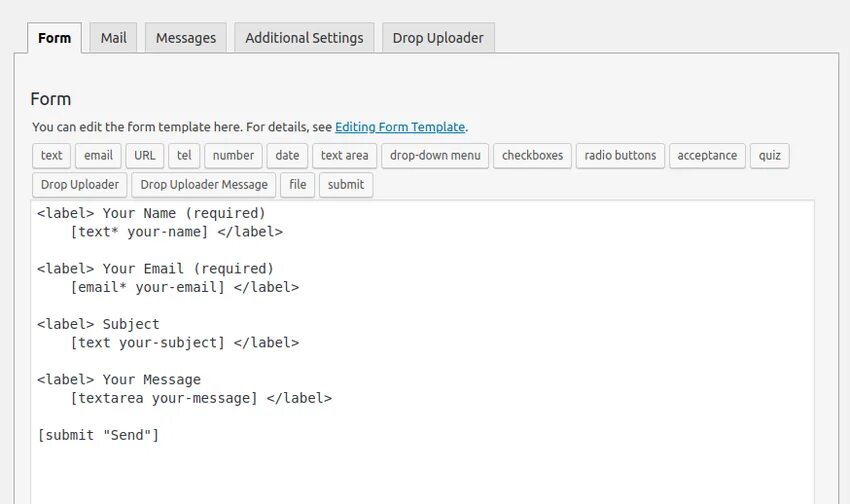
Task: Add an acceptance tag
Action: (707, 155)
